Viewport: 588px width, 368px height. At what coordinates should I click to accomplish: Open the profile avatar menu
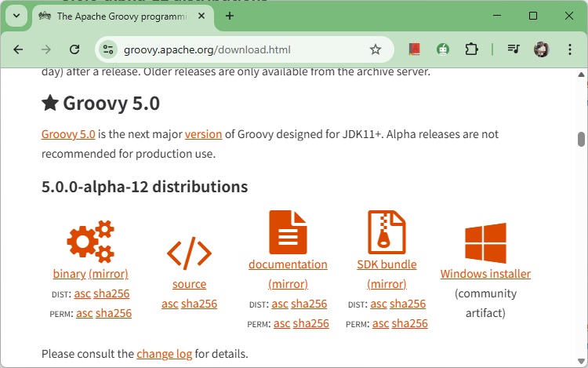point(541,49)
